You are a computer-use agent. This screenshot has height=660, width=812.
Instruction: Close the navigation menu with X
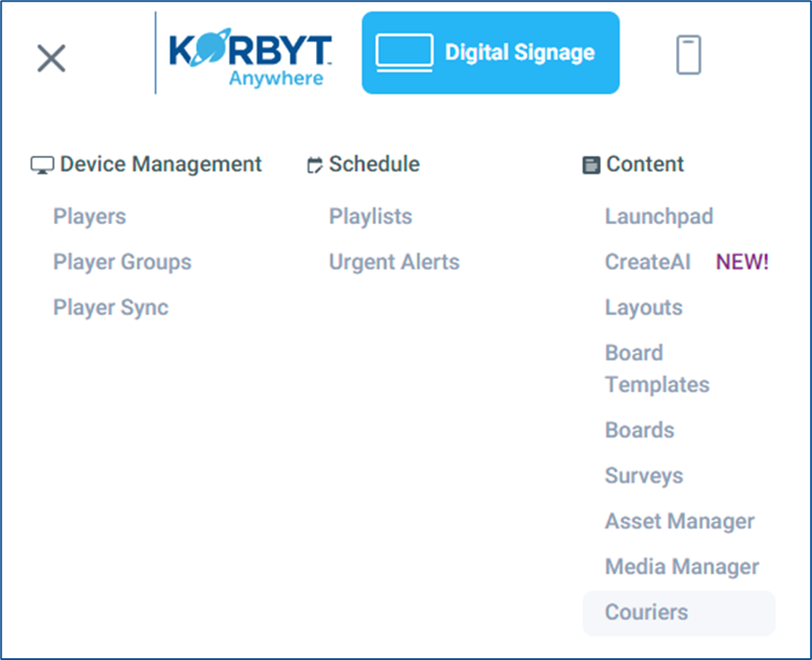tap(51, 58)
